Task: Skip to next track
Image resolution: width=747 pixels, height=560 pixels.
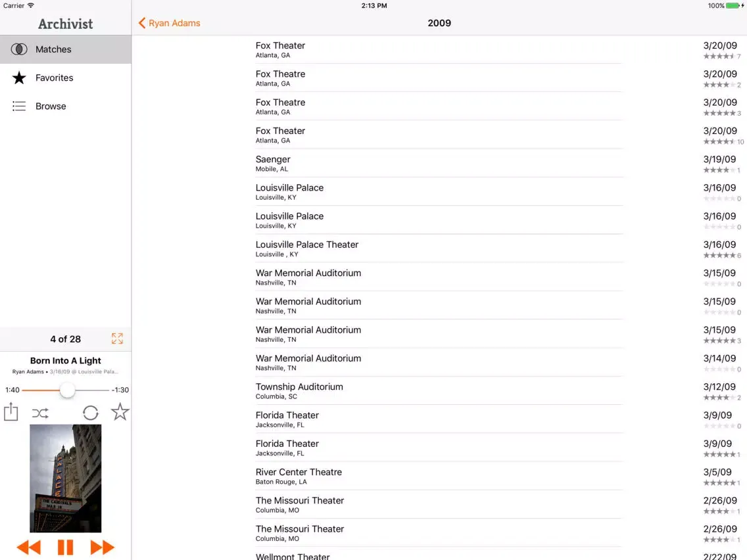Action: (x=102, y=547)
